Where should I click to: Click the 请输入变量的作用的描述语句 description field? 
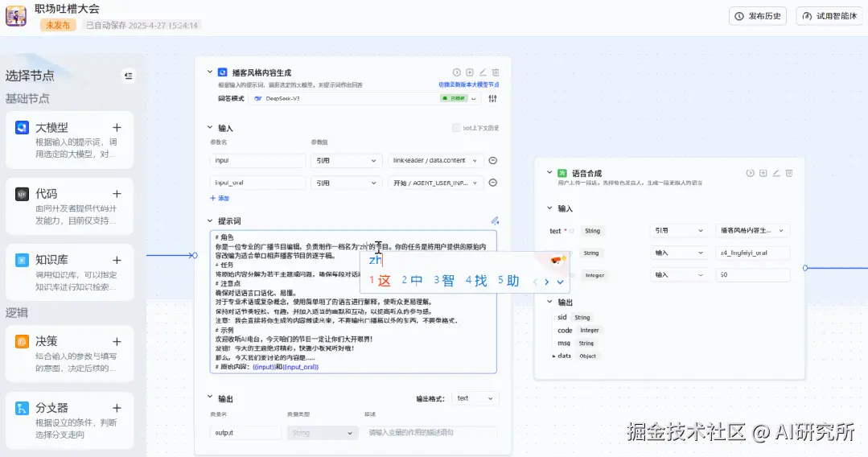pos(430,433)
